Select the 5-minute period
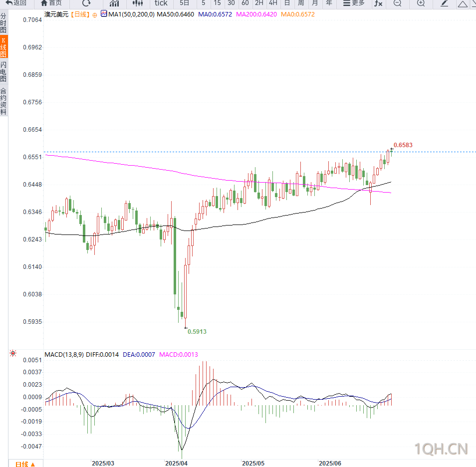 [203, 3]
